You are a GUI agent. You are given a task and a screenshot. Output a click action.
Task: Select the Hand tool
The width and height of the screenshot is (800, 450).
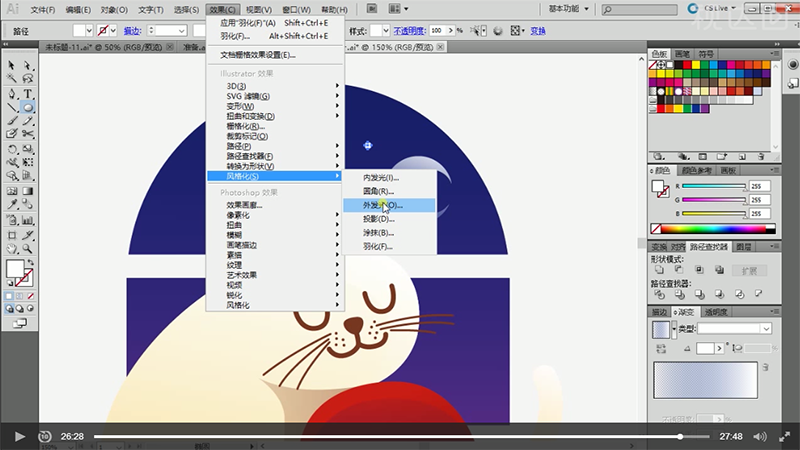[12, 249]
